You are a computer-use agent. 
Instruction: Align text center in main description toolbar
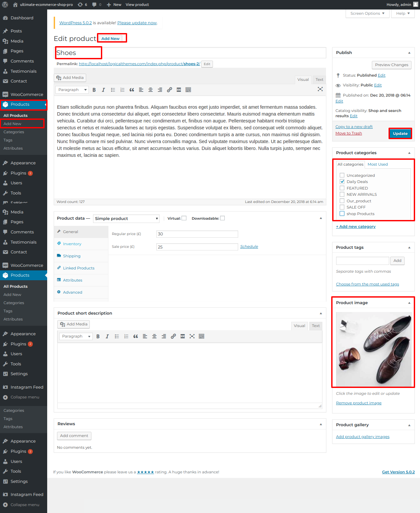(x=150, y=90)
